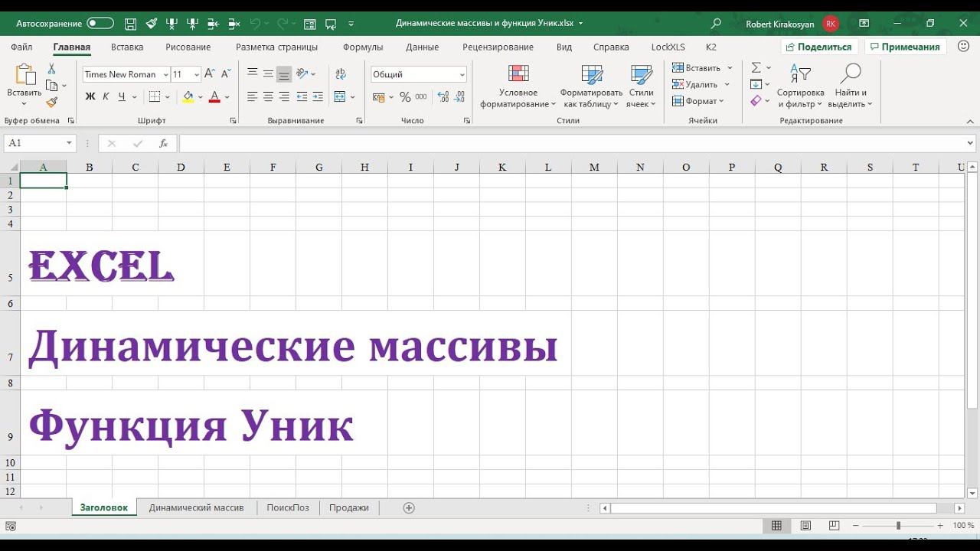
Task: Open the Формат cells button
Action: point(698,101)
